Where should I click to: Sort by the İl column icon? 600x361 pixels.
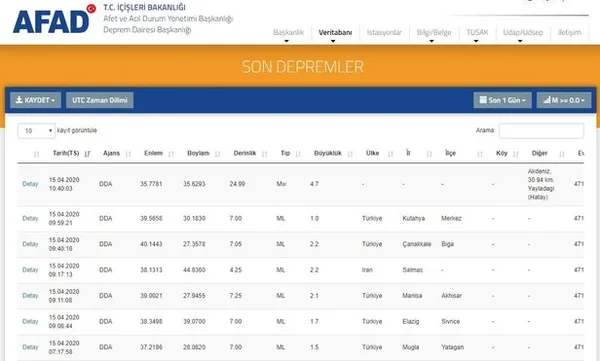pyautogui.click(x=429, y=154)
